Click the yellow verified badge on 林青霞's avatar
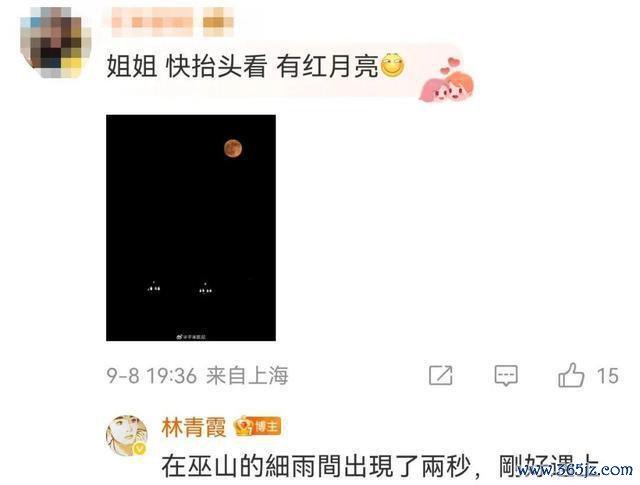The height and width of the screenshot is (485, 640). (x=140, y=449)
